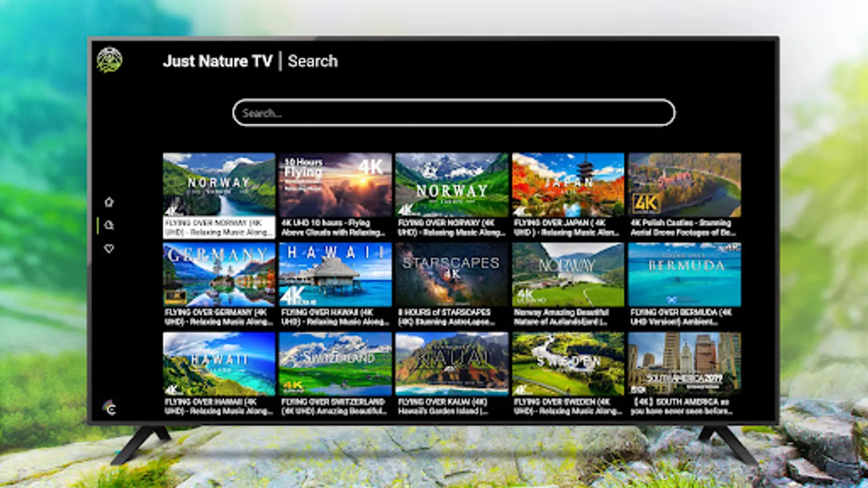Select the Starscapes 4K thumbnail

(452, 274)
